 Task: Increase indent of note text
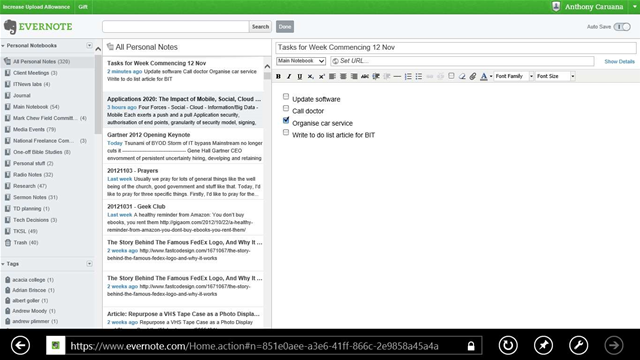coord(376,76)
